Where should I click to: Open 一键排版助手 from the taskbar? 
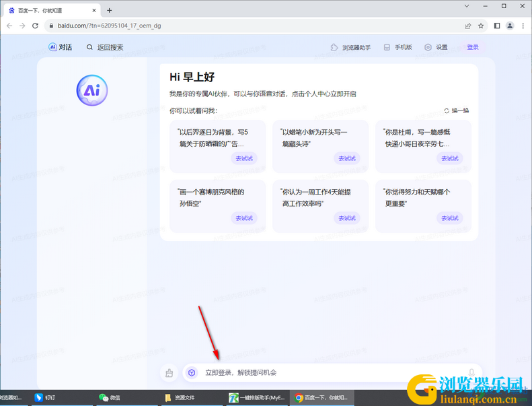[x=257, y=397]
